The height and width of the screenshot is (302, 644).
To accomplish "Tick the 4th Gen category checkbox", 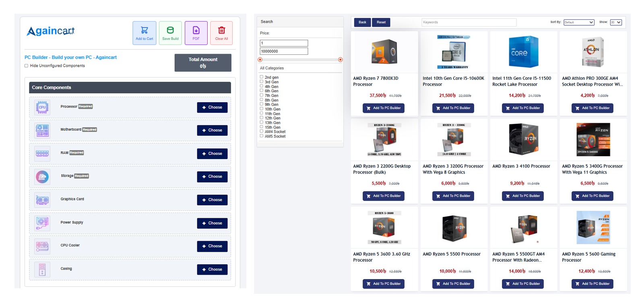I will pyautogui.click(x=261, y=86).
